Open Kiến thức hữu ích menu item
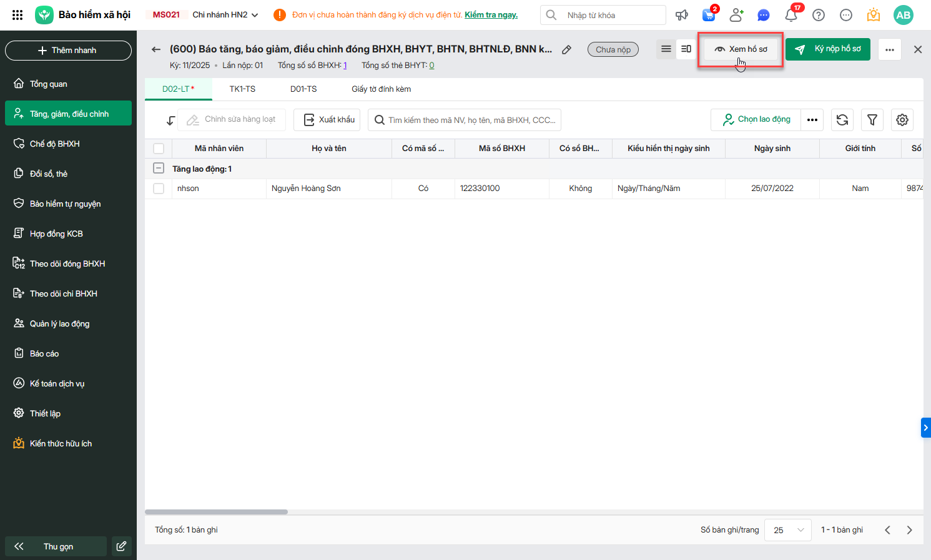Image resolution: width=931 pixels, height=560 pixels. 68,443
